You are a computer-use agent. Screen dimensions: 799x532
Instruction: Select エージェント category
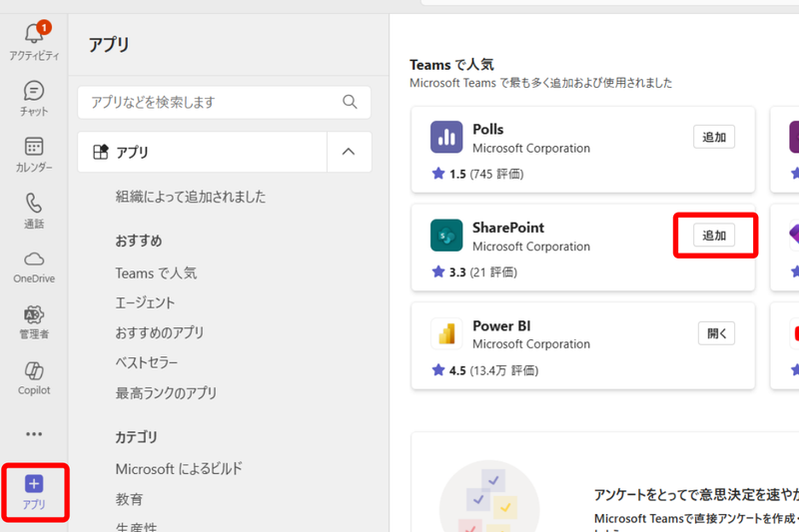pos(145,302)
